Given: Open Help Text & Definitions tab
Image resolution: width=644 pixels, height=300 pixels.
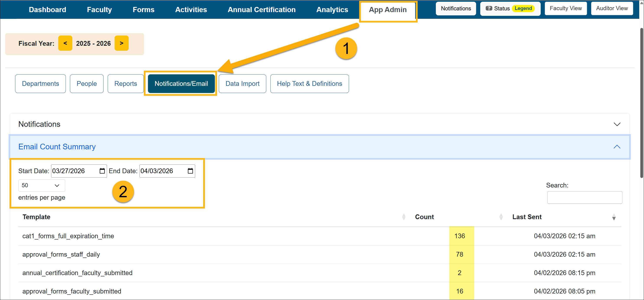Looking at the screenshot, I should [x=309, y=84].
